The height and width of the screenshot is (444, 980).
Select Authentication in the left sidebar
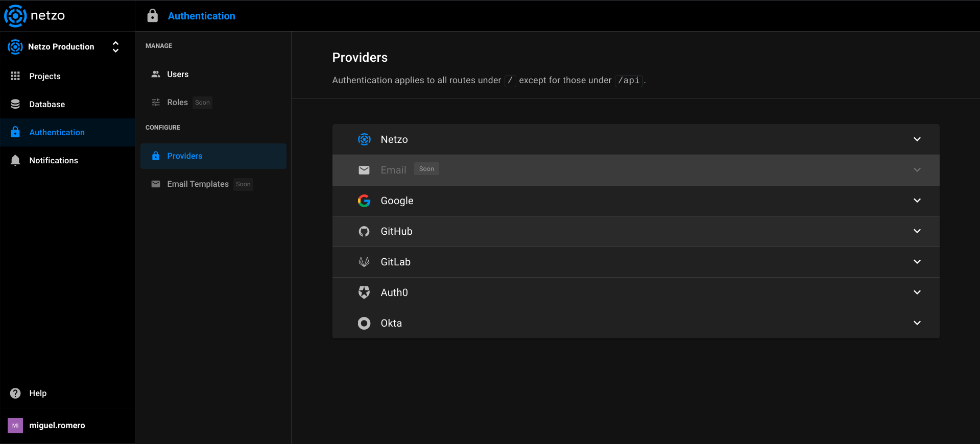coord(67,132)
